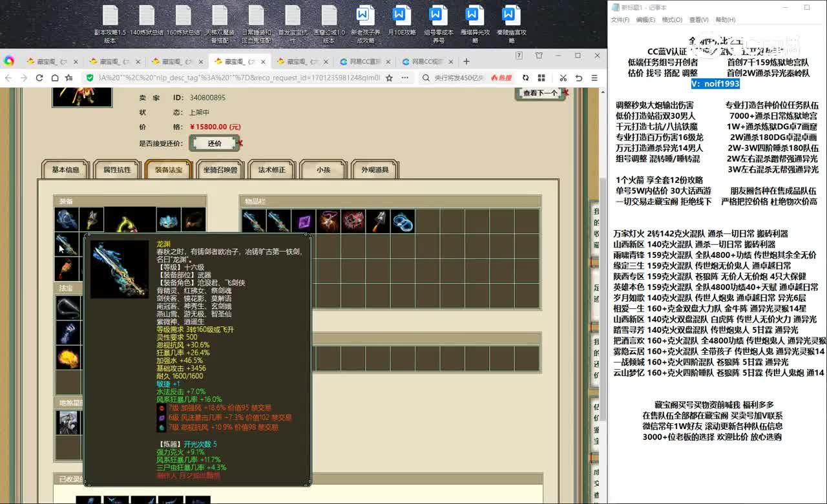Click highlighted text V: noif1993 in Notepad
This screenshot has height=504, width=827.
715,83
